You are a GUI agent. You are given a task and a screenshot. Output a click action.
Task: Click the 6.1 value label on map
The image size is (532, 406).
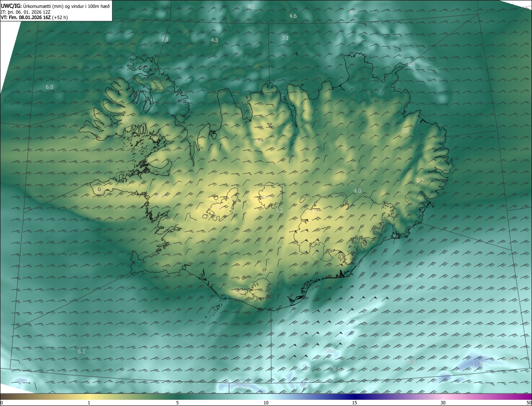[81, 351]
